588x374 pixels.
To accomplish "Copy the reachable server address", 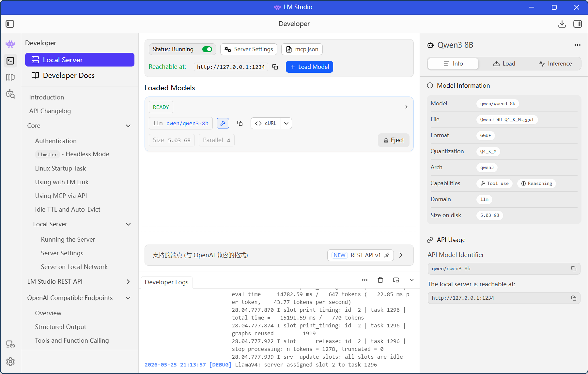I will pyautogui.click(x=275, y=67).
